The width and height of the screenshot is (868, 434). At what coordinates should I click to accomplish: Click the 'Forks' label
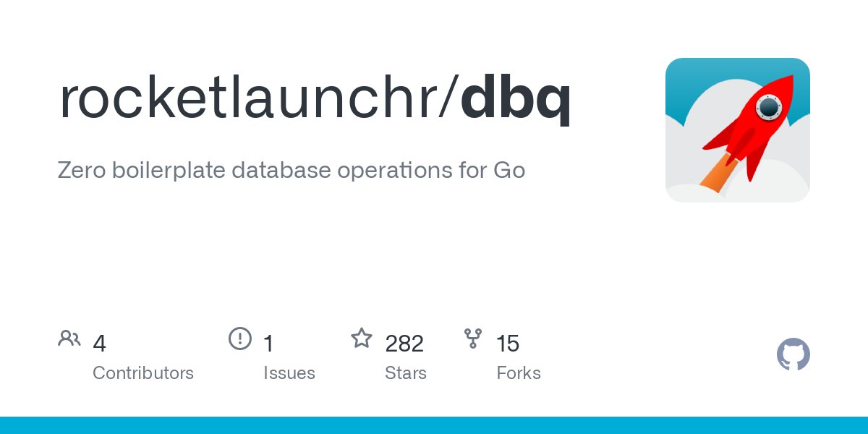[519, 373]
